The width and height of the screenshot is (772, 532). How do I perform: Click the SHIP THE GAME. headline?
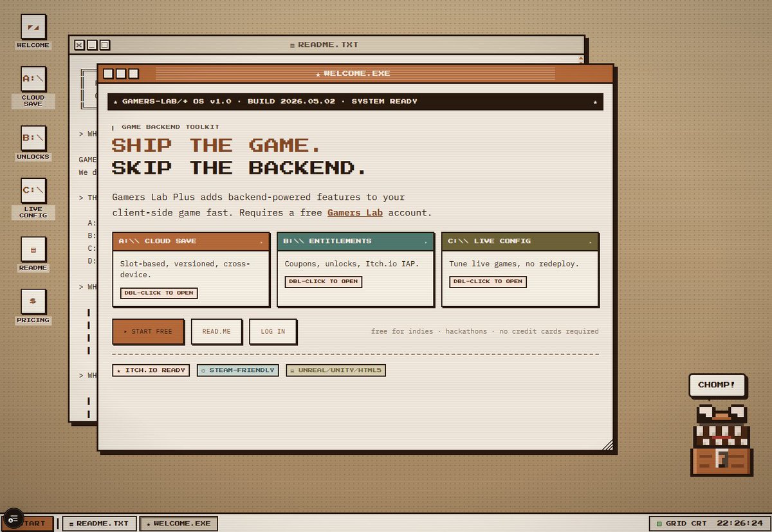[x=216, y=145]
